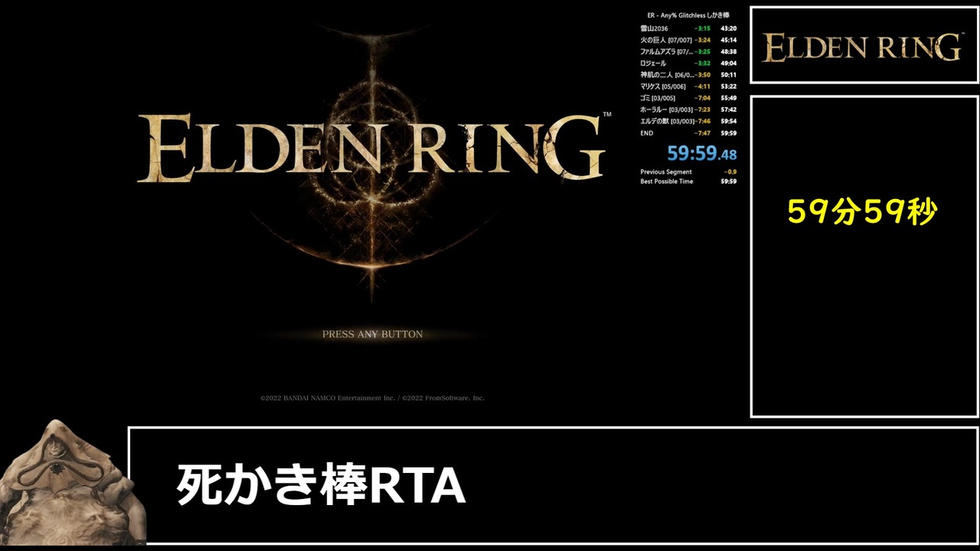The height and width of the screenshot is (551, 980).
Task: Click the PRESS ANY BUTTON prompt
Action: click(x=372, y=334)
